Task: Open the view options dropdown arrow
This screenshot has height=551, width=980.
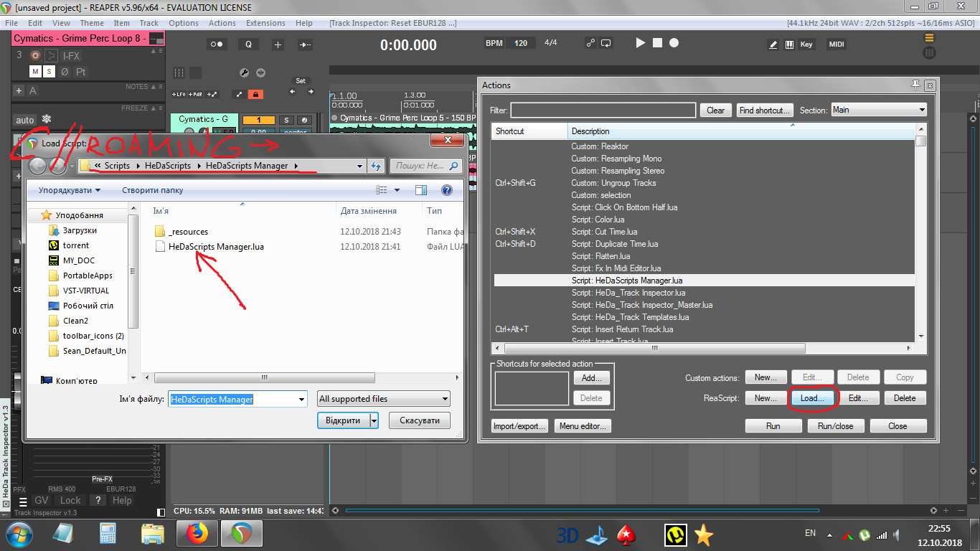Action: coord(397,190)
